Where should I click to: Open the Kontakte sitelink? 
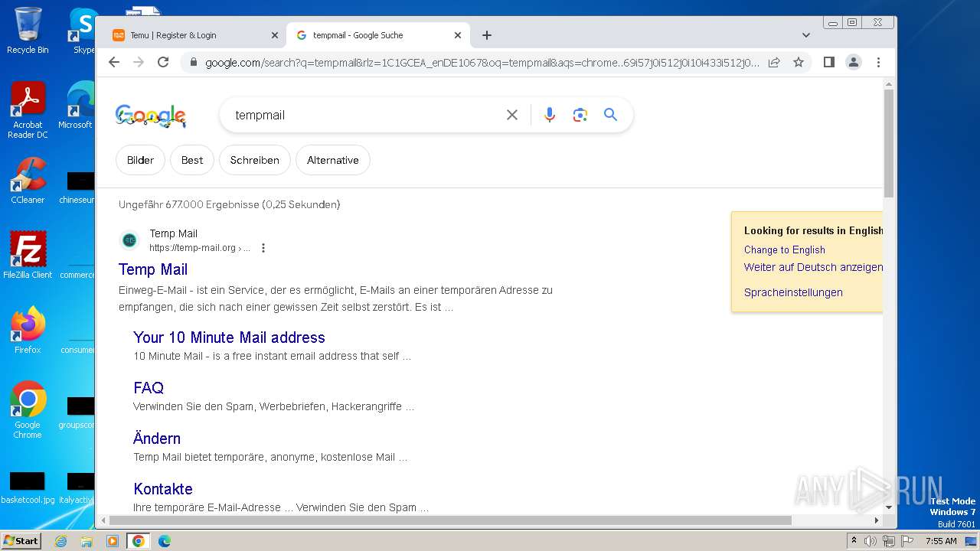tap(163, 489)
